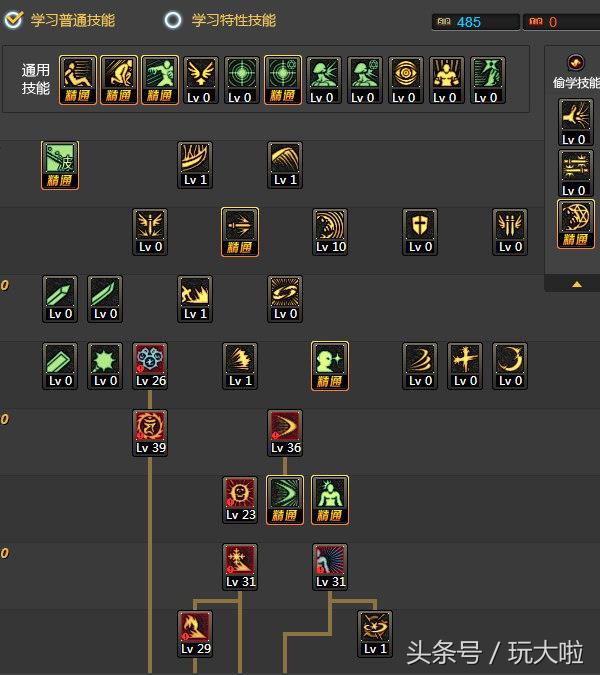600x675 pixels.
Task: Click the mastered face sparkle skill icon
Action: click(x=330, y=366)
